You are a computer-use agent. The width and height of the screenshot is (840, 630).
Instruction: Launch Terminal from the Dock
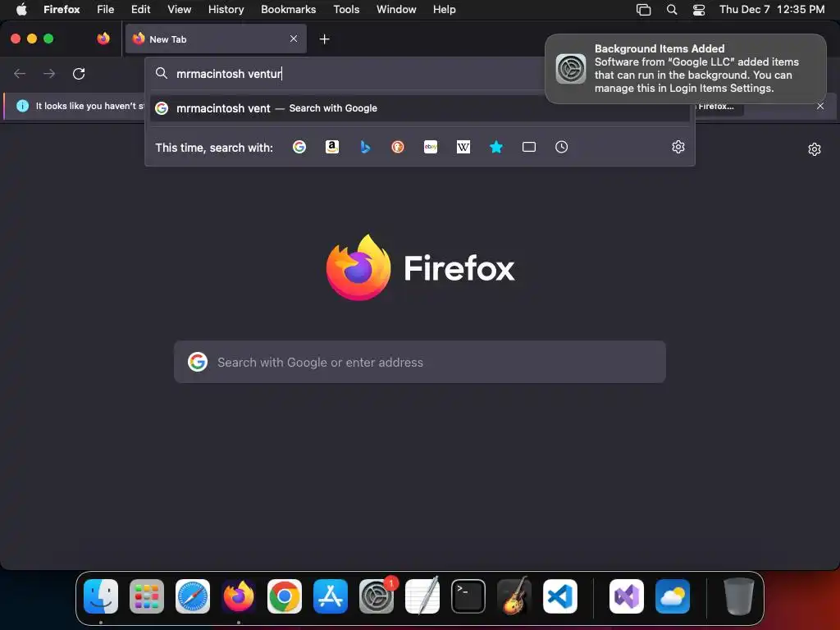tap(468, 596)
